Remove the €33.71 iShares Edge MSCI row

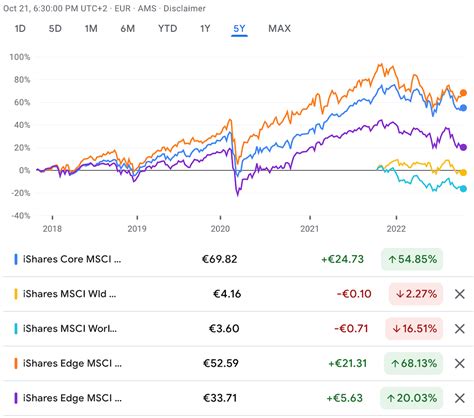pos(460,398)
